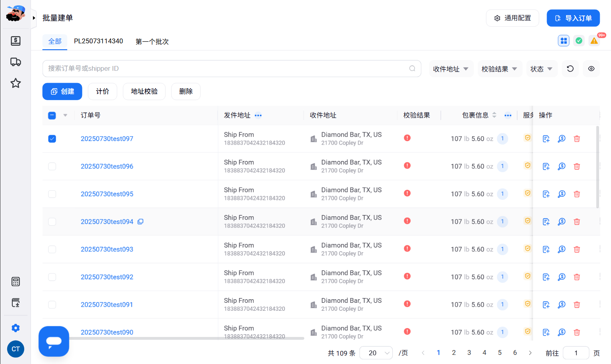Delete order 20250730test097 trash icon
This screenshot has height=364, width=611.
(577, 139)
